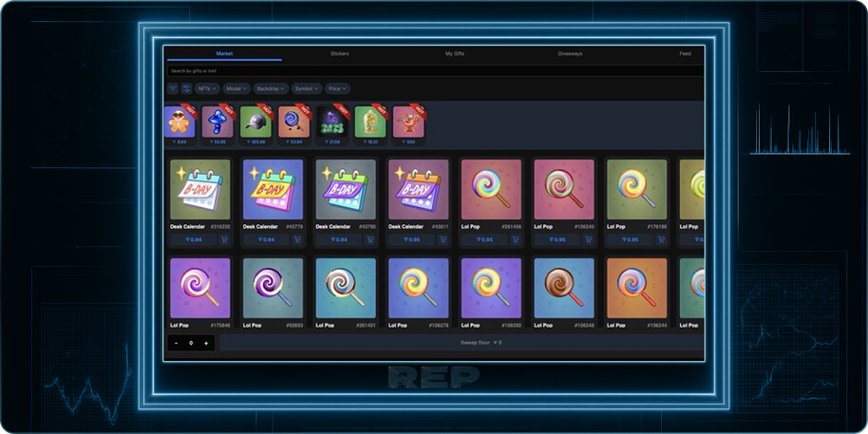Open the Model filter dropdown
868x434 pixels.
coord(236,88)
